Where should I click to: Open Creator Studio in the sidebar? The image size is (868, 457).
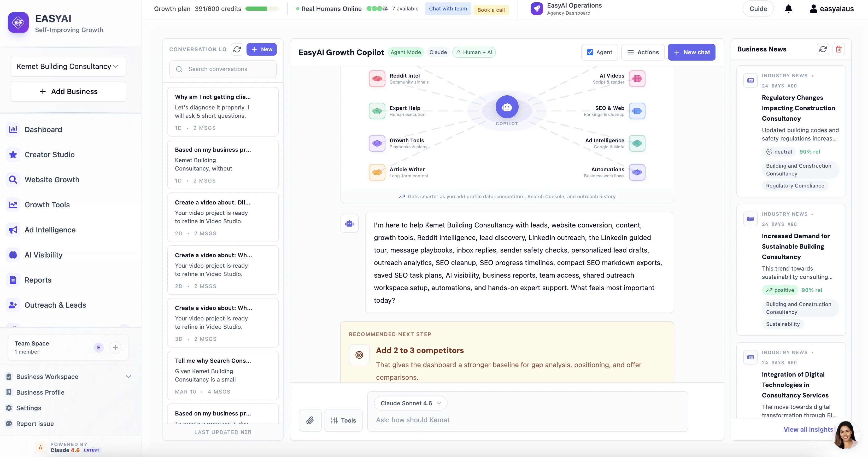coord(50,155)
